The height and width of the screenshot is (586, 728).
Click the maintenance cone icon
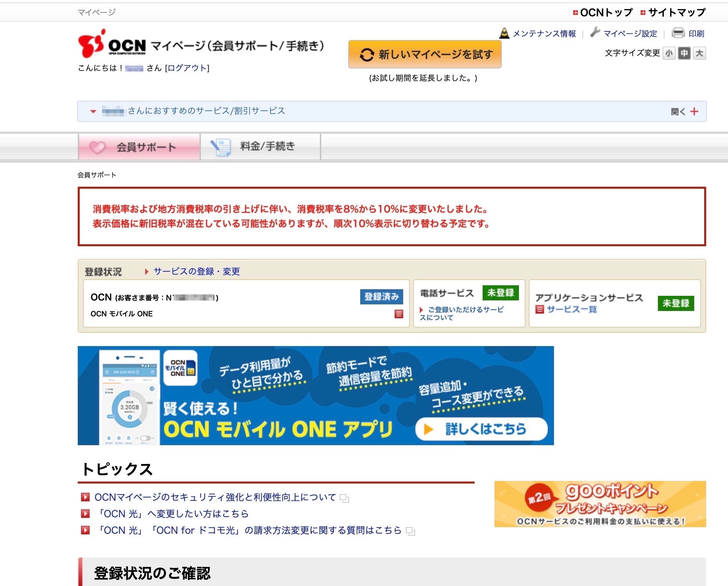coord(504,33)
